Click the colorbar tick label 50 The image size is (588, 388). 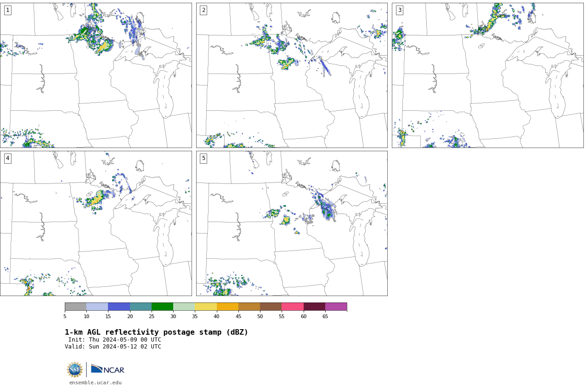(x=260, y=316)
